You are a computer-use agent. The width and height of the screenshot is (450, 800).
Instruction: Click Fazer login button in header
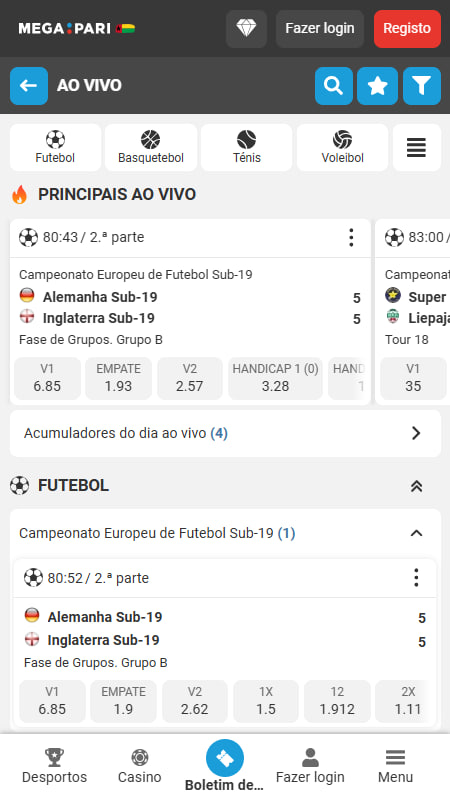(x=320, y=29)
